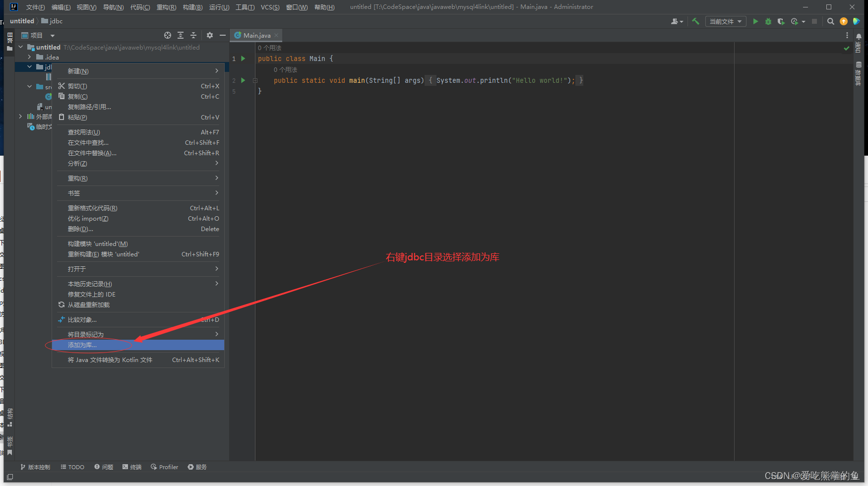The image size is (868, 486).
Task: Click the Stop square button in toolbar
Action: click(x=814, y=21)
